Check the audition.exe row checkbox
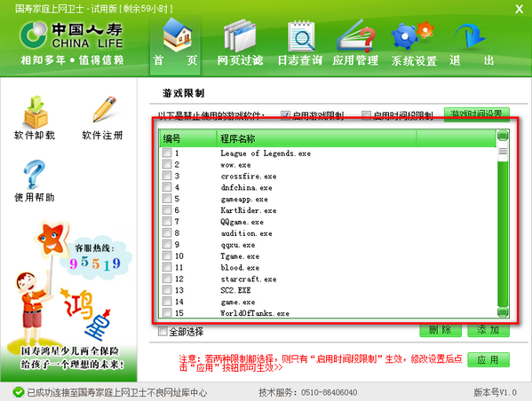The height and width of the screenshot is (401, 532). (x=167, y=232)
